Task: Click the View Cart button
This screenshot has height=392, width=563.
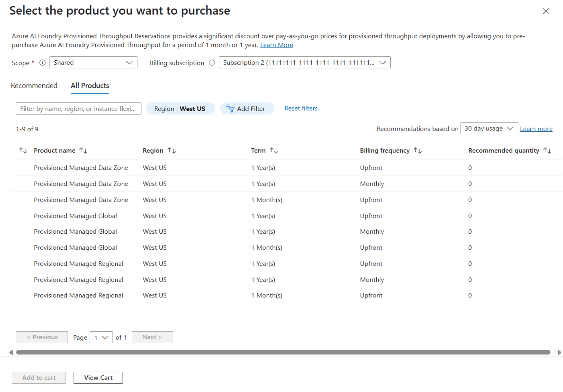Action: coord(98,378)
